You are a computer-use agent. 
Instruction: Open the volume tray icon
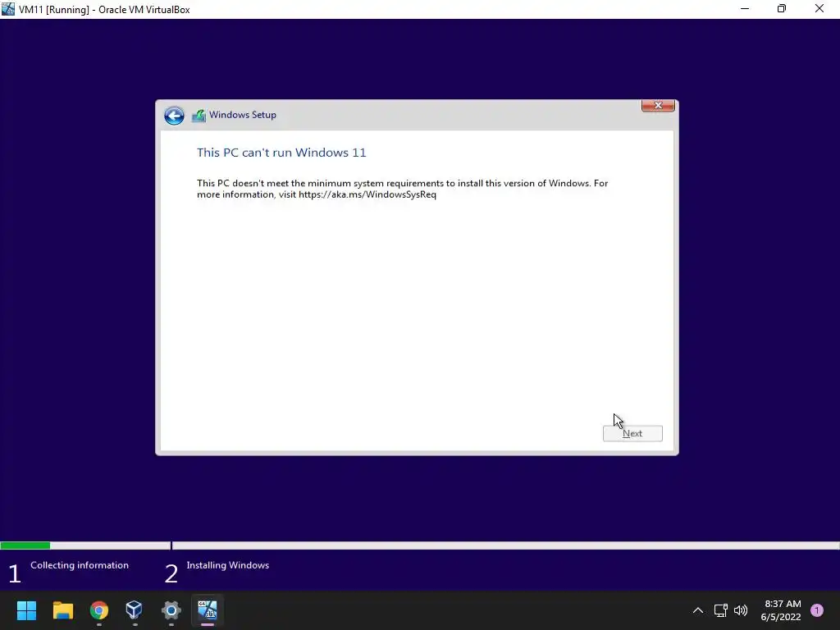point(741,610)
